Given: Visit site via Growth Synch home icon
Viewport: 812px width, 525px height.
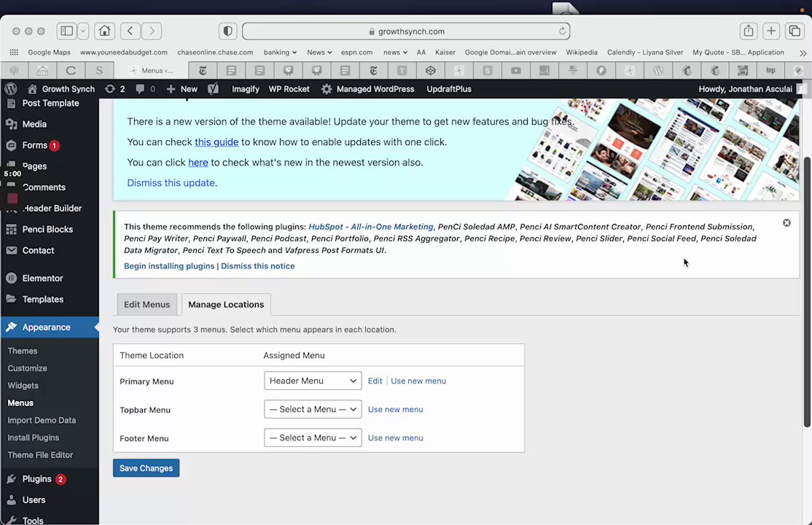Looking at the screenshot, I should tap(61, 89).
